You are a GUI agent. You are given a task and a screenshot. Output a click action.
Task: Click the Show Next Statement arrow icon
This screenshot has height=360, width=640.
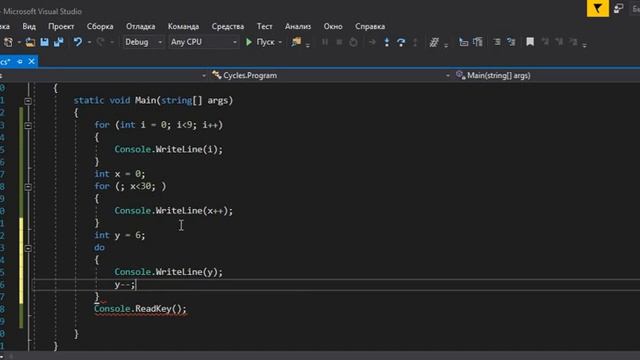372,42
